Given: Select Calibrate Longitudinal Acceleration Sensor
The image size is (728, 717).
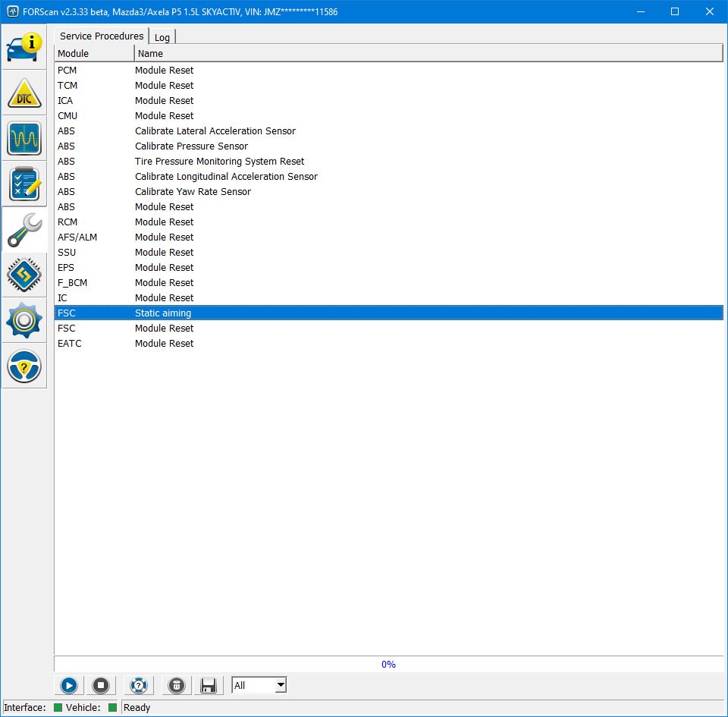Looking at the screenshot, I should (x=388, y=177).
